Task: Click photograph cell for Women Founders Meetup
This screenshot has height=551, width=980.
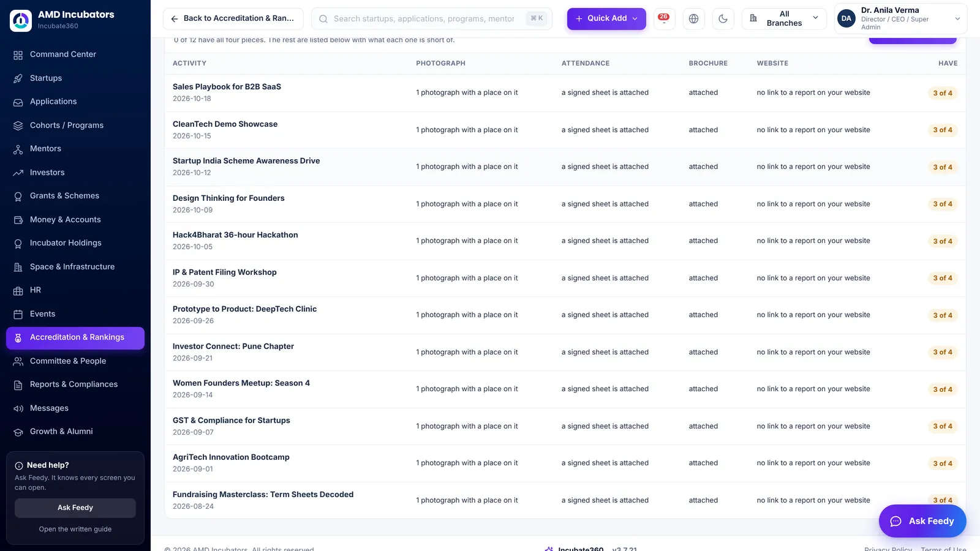Action: tap(467, 389)
